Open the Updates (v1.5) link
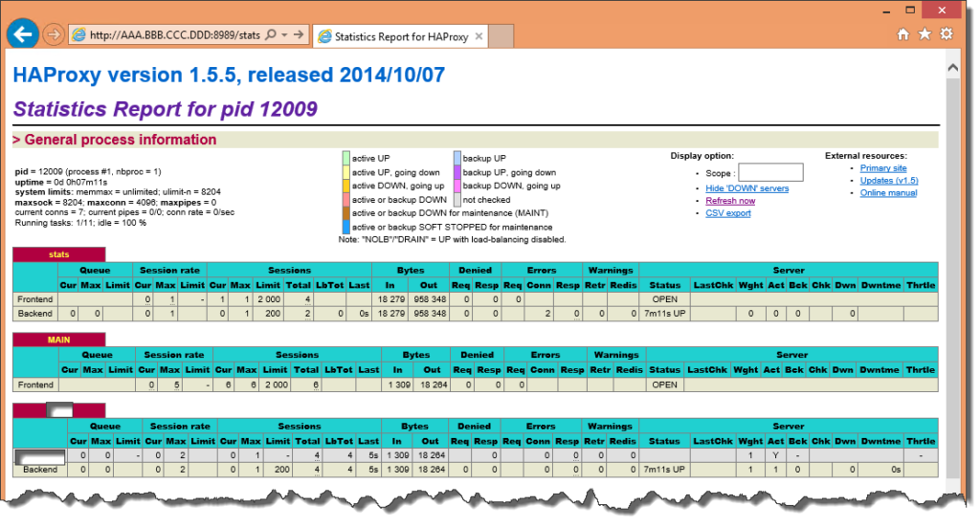 tap(889, 181)
